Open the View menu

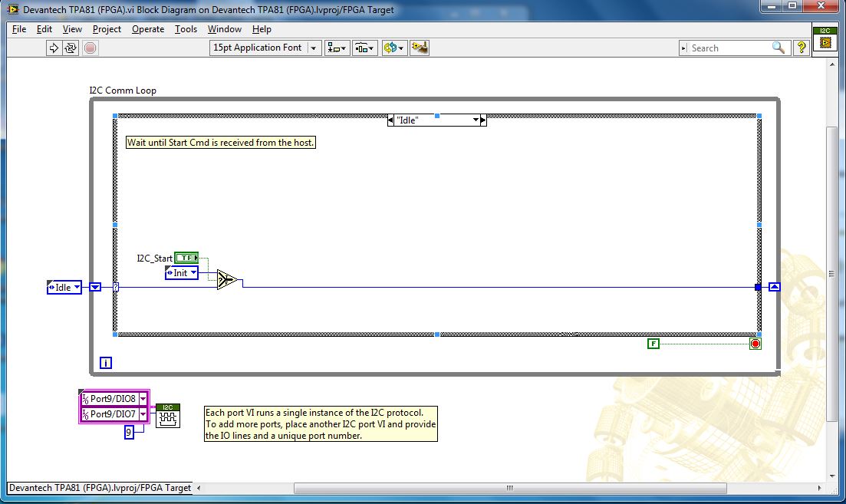click(72, 29)
